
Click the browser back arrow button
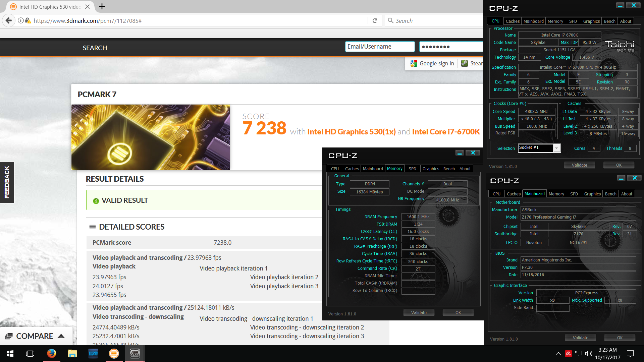9,21
